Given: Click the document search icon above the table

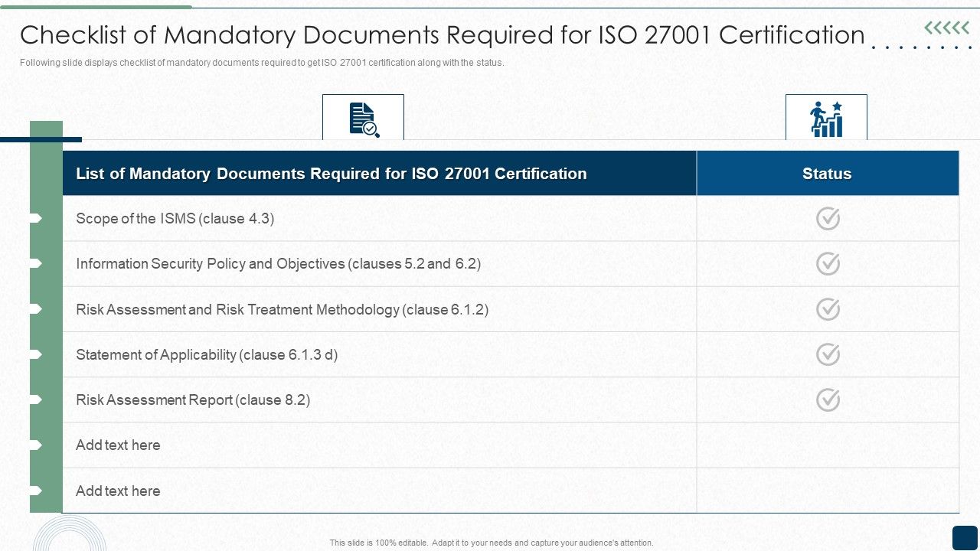Looking at the screenshot, I should tap(364, 119).
